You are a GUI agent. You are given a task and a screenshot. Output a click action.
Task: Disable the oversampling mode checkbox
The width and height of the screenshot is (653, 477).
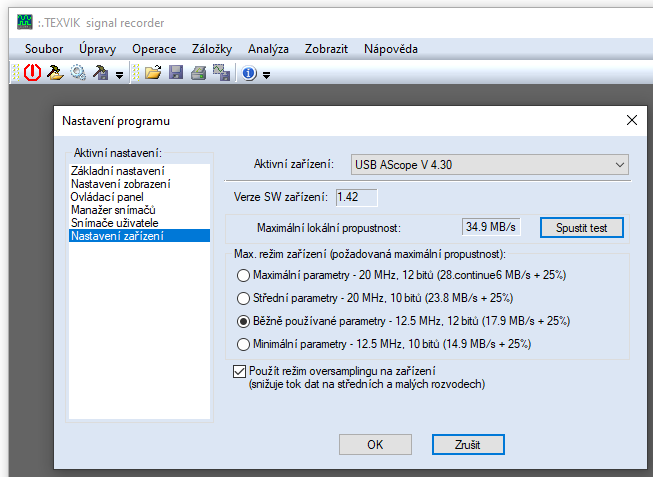(x=238, y=371)
